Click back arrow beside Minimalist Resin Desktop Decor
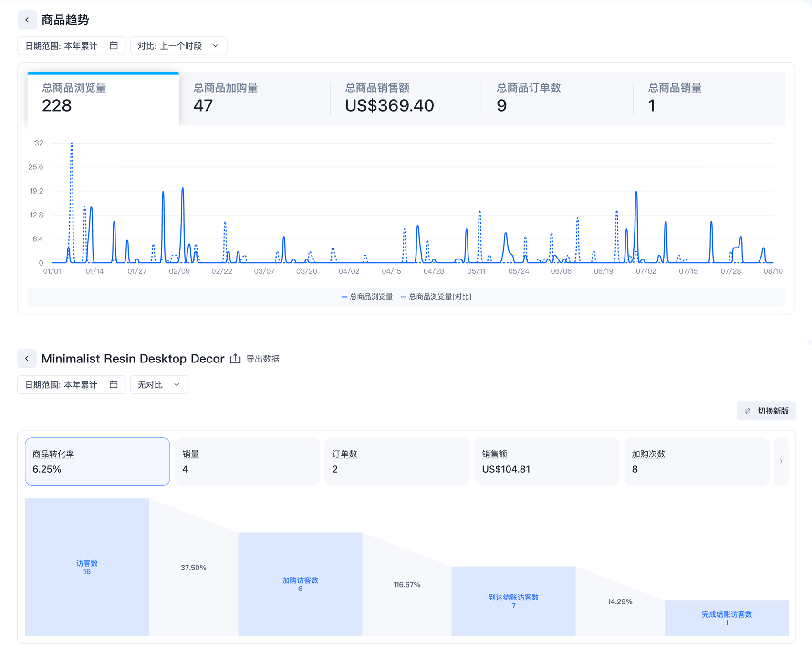The height and width of the screenshot is (662, 812). click(27, 359)
